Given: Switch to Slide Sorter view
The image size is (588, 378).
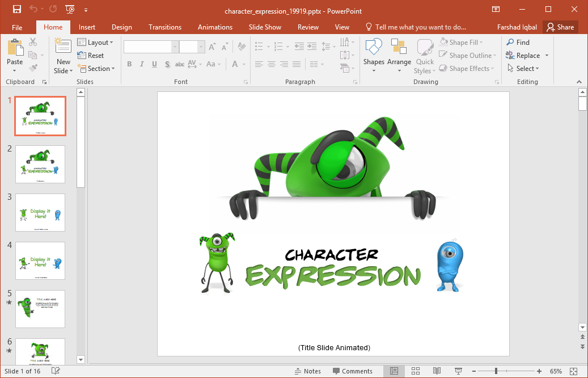Looking at the screenshot, I should pyautogui.click(x=415, y=371).
